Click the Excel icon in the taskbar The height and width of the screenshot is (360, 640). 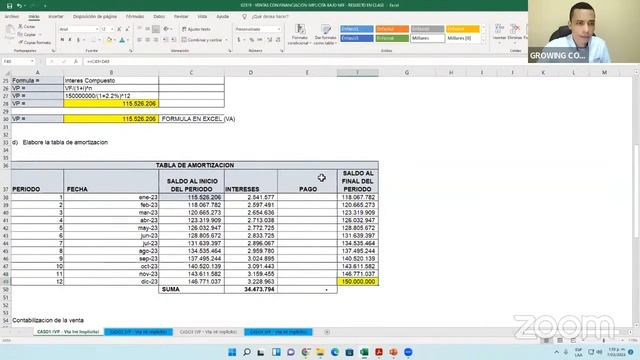tap(364, 352)
